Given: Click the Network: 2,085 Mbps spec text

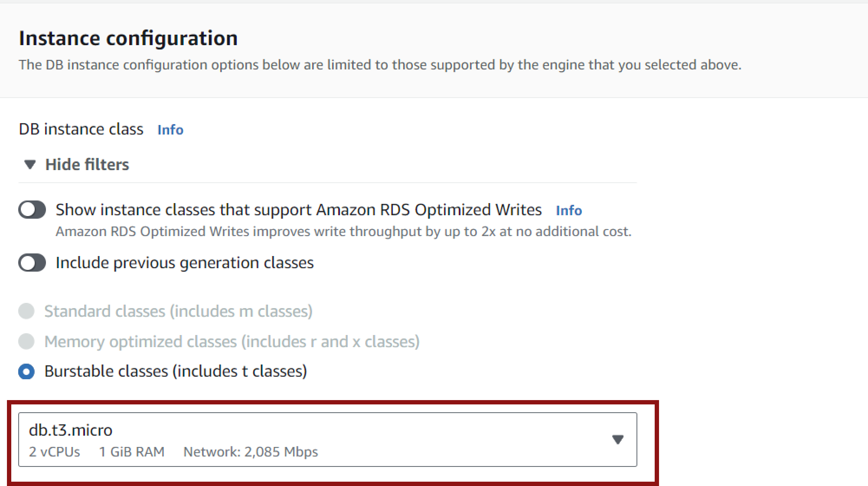Looking at the screenshot, I should coord(251,452).
